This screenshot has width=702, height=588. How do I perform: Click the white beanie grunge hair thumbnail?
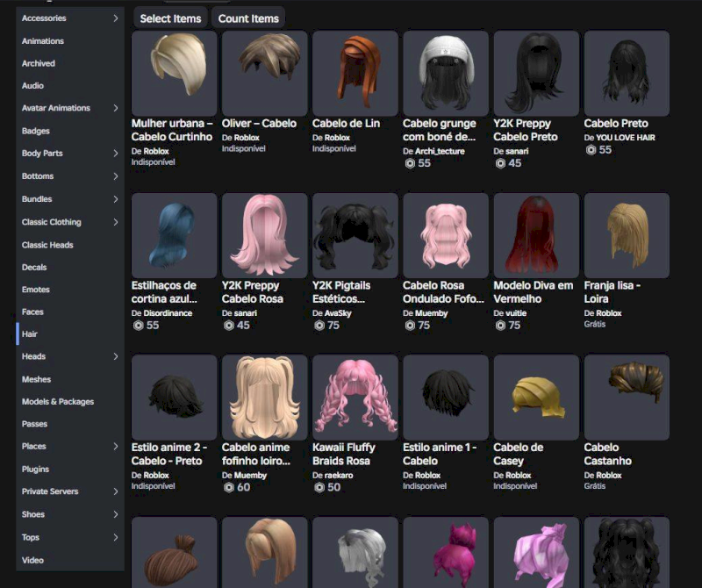(446, 74)
